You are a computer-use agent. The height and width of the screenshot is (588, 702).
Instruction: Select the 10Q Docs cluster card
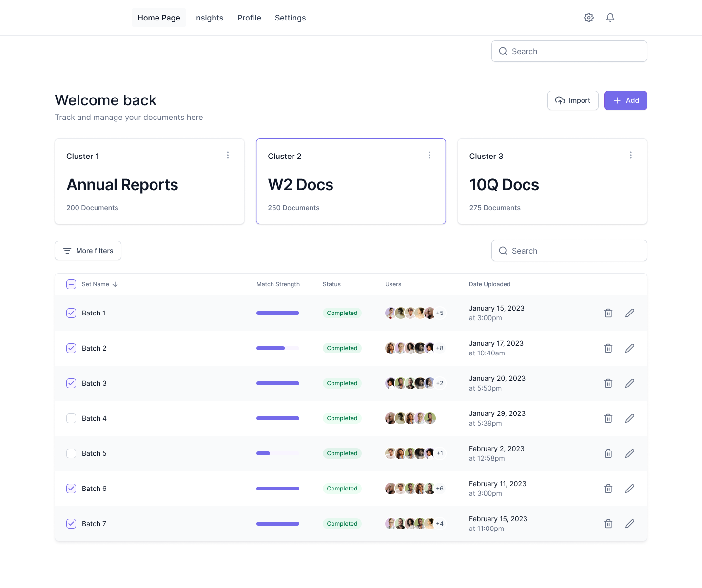(x=552, y=181)
